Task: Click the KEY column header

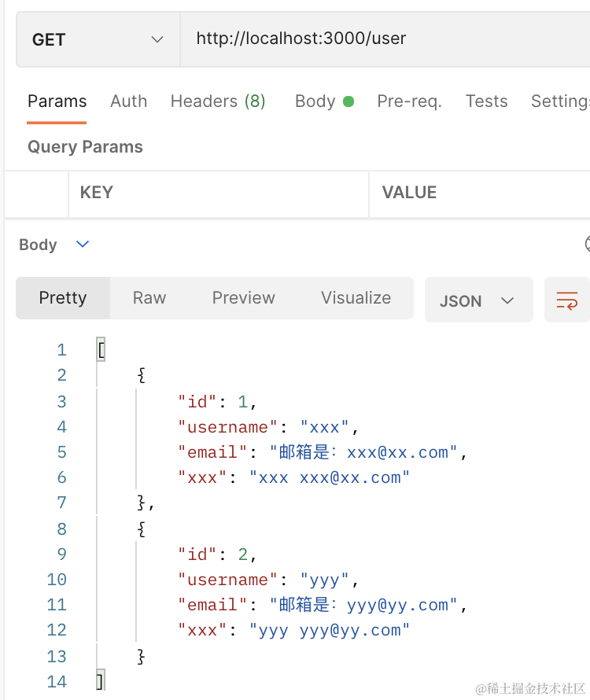Action: point(97,193)
